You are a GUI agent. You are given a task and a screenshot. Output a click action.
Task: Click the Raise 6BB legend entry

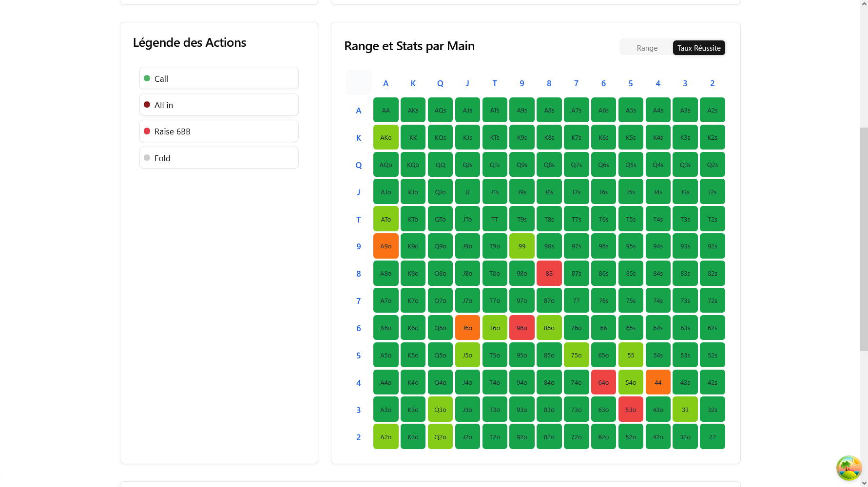coord(219,131)
